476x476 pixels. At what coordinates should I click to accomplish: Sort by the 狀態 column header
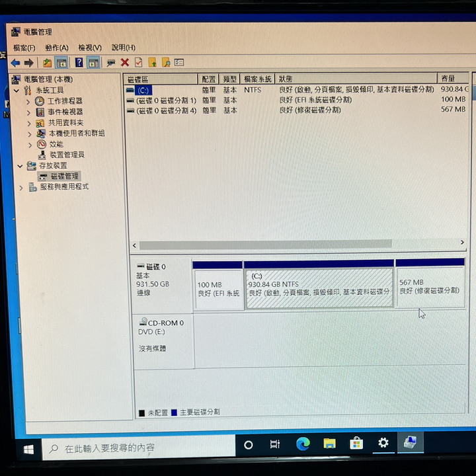(356, 79)
